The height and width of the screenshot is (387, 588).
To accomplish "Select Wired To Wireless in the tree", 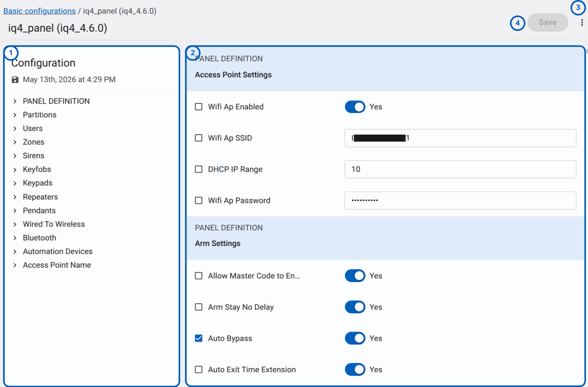I will (54, 224).
